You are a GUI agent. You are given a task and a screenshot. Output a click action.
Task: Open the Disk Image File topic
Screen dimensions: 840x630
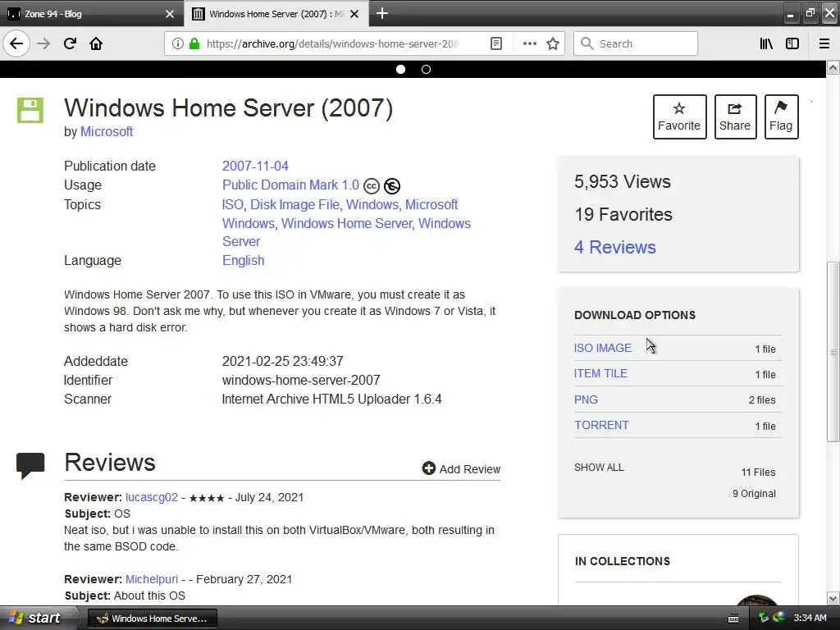294,204
